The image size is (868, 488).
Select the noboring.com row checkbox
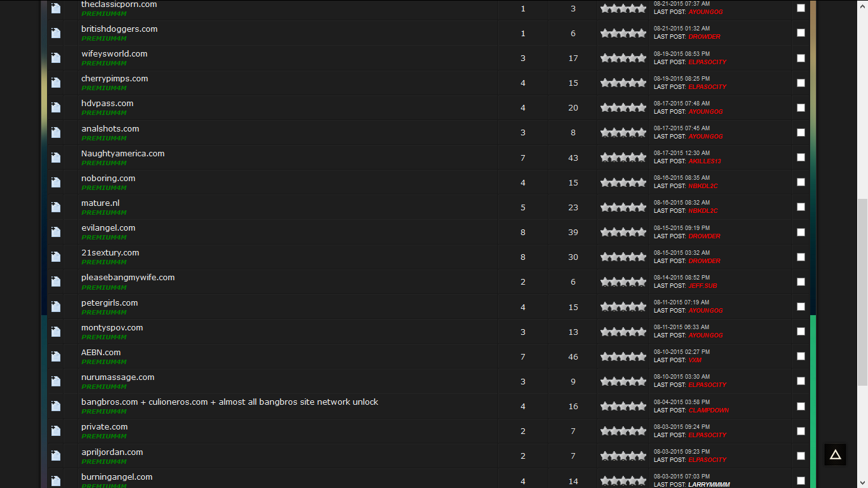pos(801,182)
